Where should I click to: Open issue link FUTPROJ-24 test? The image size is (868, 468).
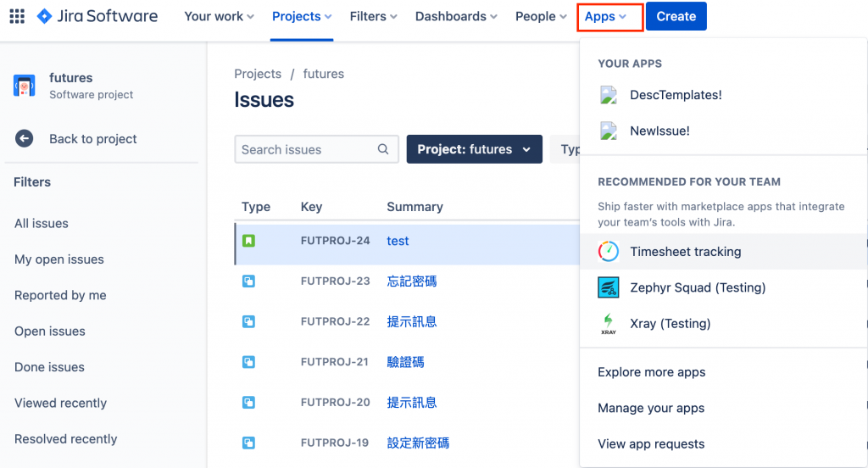(398, 241)
